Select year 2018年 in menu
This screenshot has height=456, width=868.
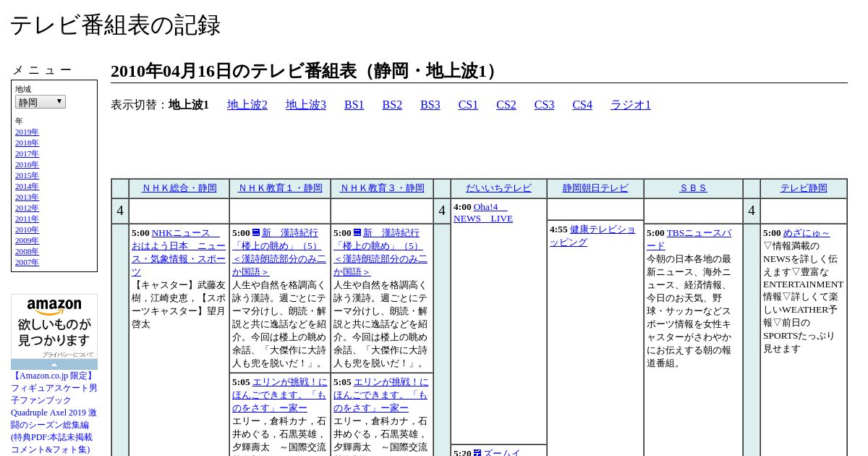pyautogui.click(x=27, y=143)
